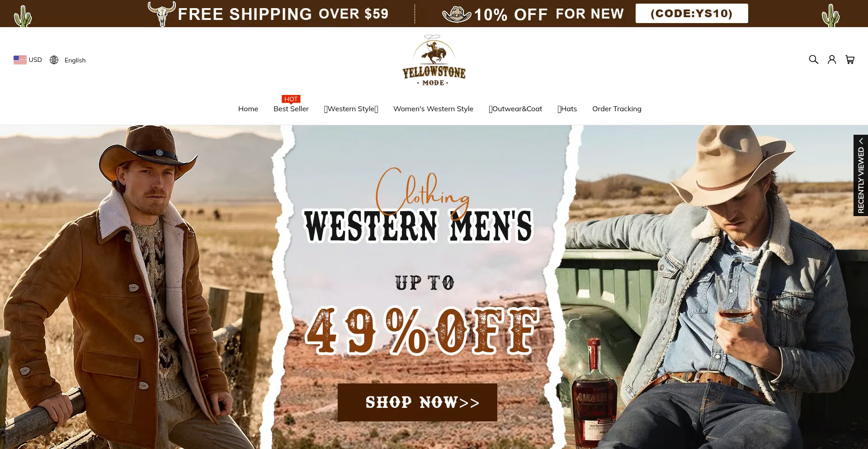Click the SHOP NOW>> button

coord(417,402)
